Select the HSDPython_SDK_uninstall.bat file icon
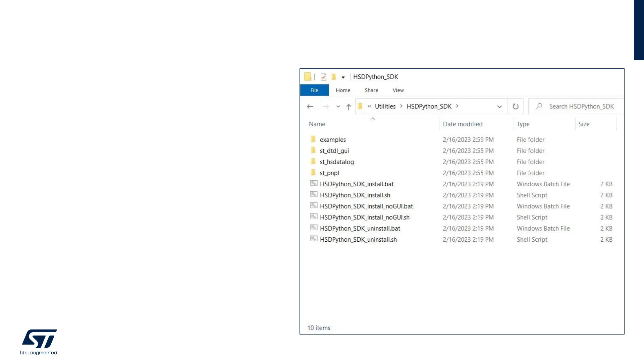 (314, 228)
